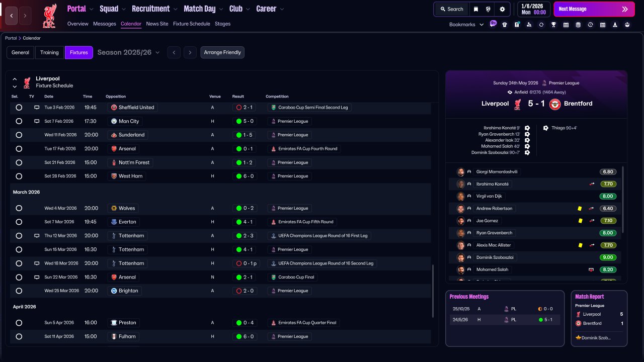Open the Season 2025/26 dropdown
The width and height of the screenshot is (644, 362).
pos(128,52)
